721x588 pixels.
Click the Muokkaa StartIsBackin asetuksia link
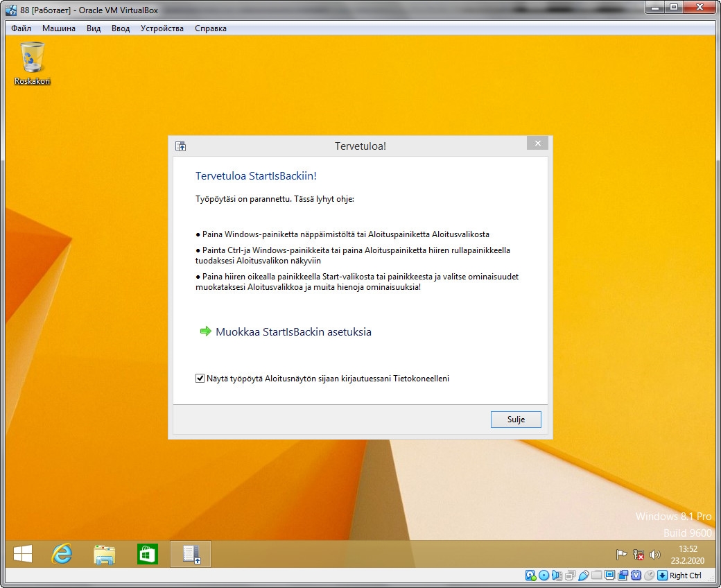[293, 332]
